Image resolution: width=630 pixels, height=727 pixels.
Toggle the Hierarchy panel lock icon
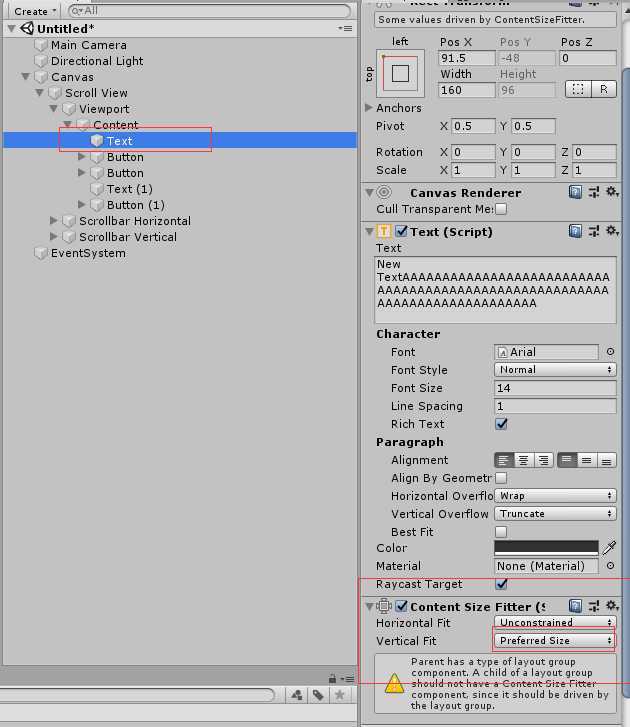point(332,679)
